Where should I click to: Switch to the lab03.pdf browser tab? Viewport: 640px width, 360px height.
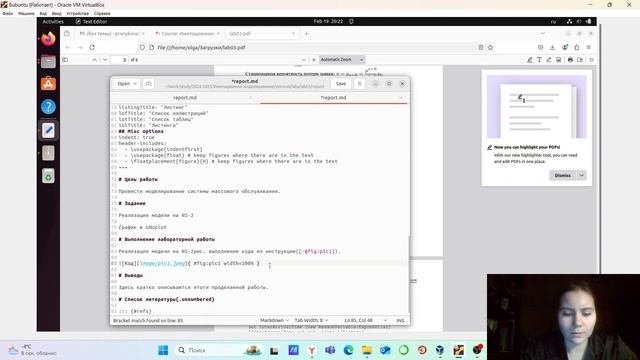click(x=261, y=33)
